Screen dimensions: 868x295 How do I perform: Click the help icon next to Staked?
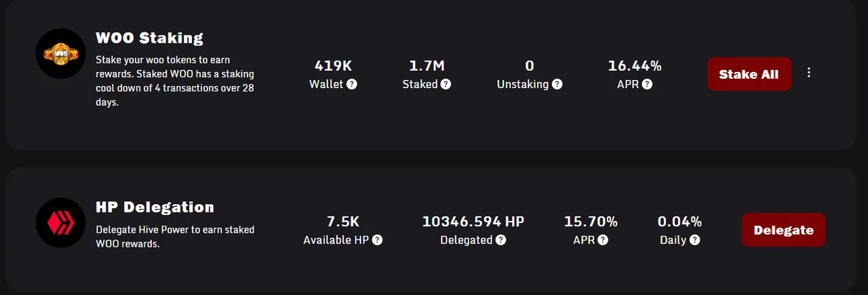tap(446, 85)
